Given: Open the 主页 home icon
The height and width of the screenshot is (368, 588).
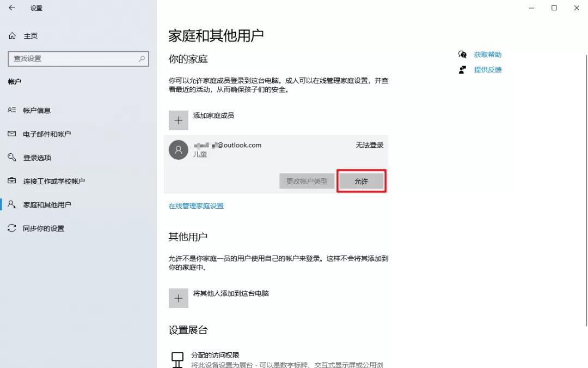Looking at the screenshot, I should point(13,35).
